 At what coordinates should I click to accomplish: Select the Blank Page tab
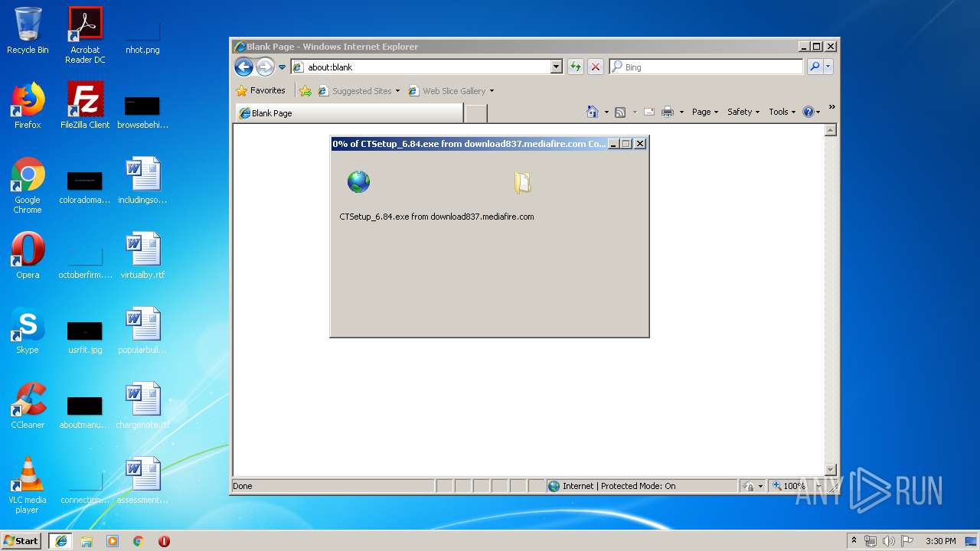click(348, 113)
